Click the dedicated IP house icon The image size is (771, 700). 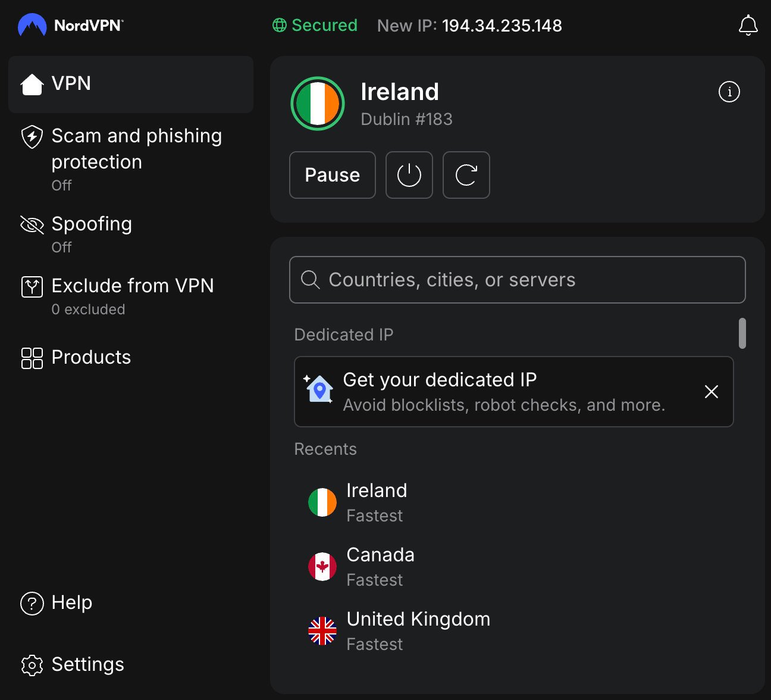319,389
